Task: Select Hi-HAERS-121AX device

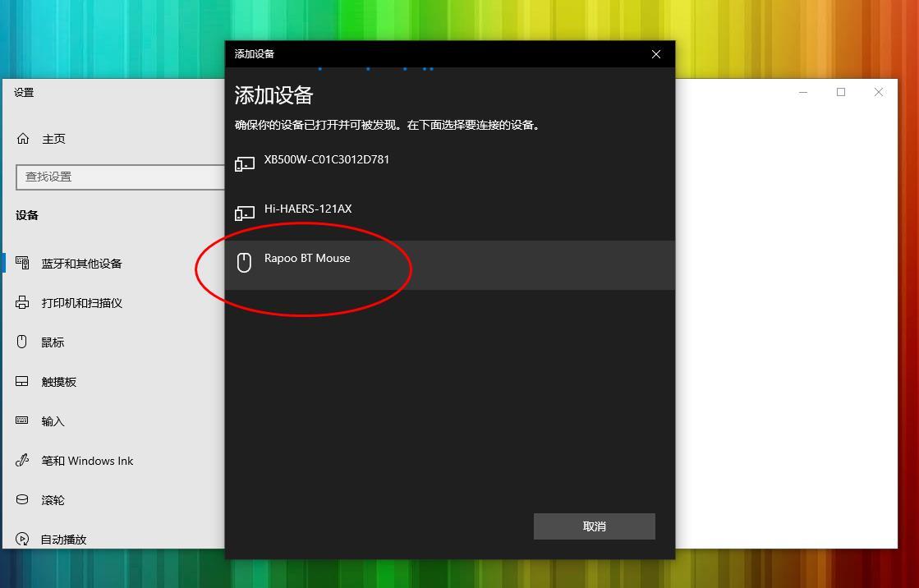Action: [x=449, y=216]
